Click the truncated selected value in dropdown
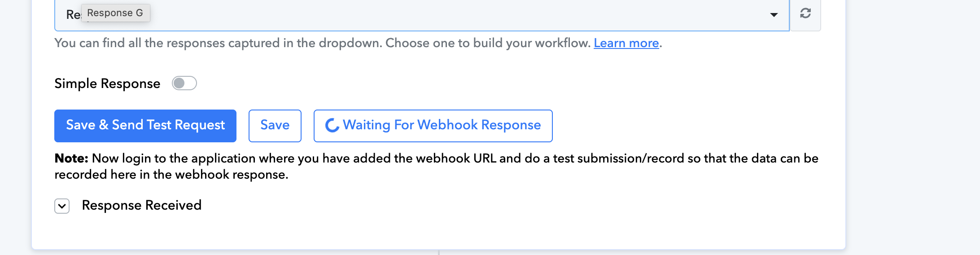The image size is (980, 255). [73, 15]
